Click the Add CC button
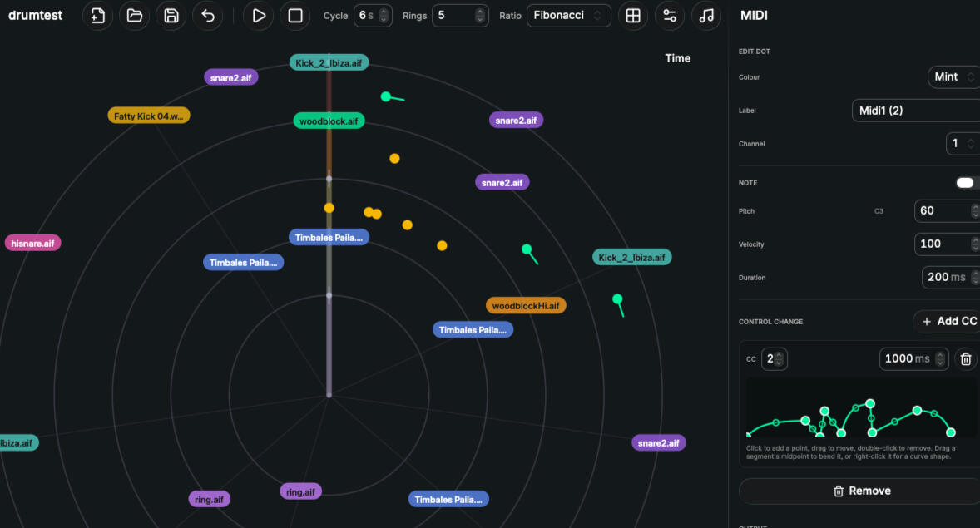The width and height of the screenshot is (980, 528). pos(948,321)
